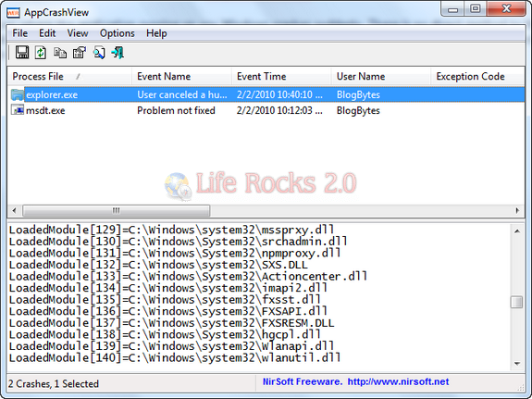This screenshot has width=532, height=399.
Task: Click BlogBytes in the msdt.exe row
Action: coord(358,110)
